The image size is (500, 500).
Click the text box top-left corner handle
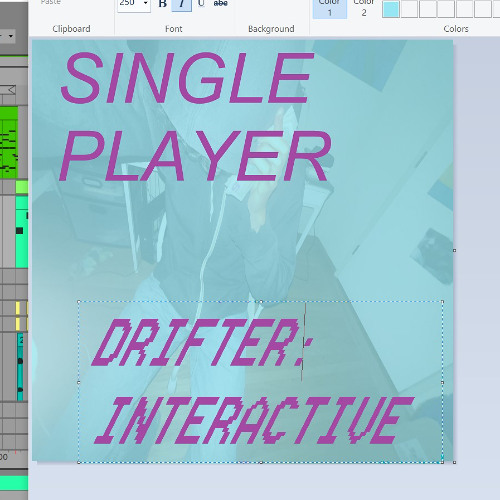coord(79,302)
